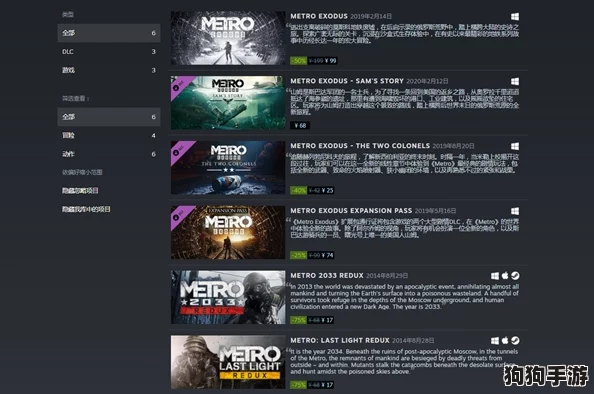Click Sam's Story price ¥68
Screen dimensions: 594x394
[300, 125]
